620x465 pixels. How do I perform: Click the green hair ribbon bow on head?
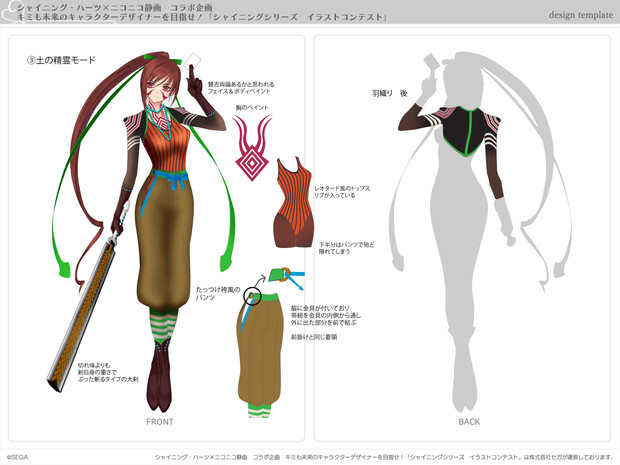pos(163,59)
